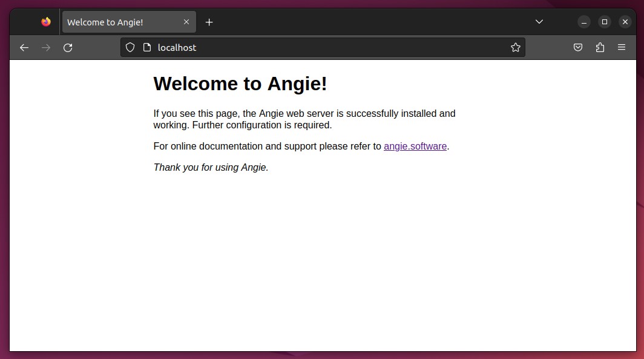Reload the current page

pyautogui.click(x=68, y=48)
